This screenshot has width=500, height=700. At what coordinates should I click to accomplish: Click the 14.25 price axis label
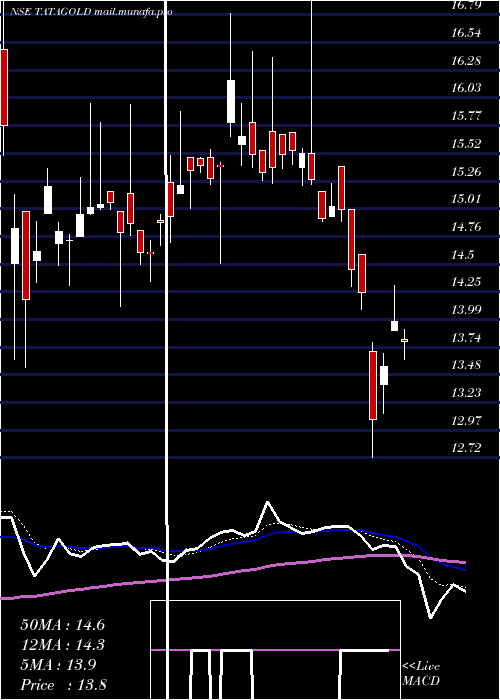[x=466, y=282]
